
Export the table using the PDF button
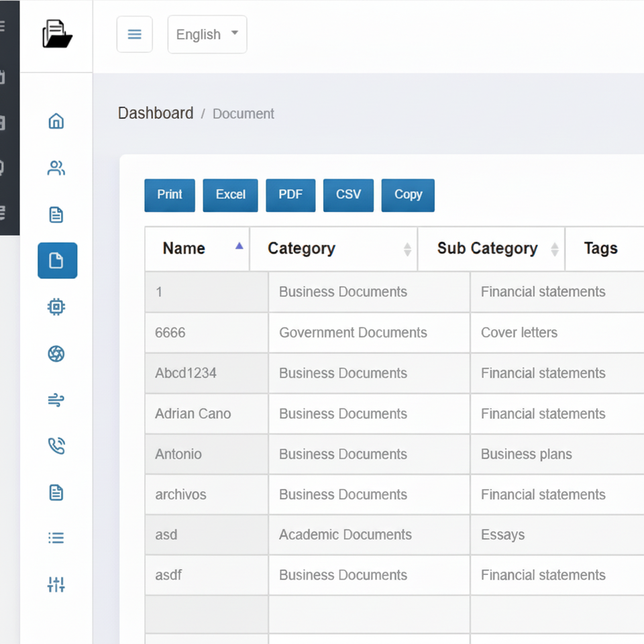click(290, 195)
